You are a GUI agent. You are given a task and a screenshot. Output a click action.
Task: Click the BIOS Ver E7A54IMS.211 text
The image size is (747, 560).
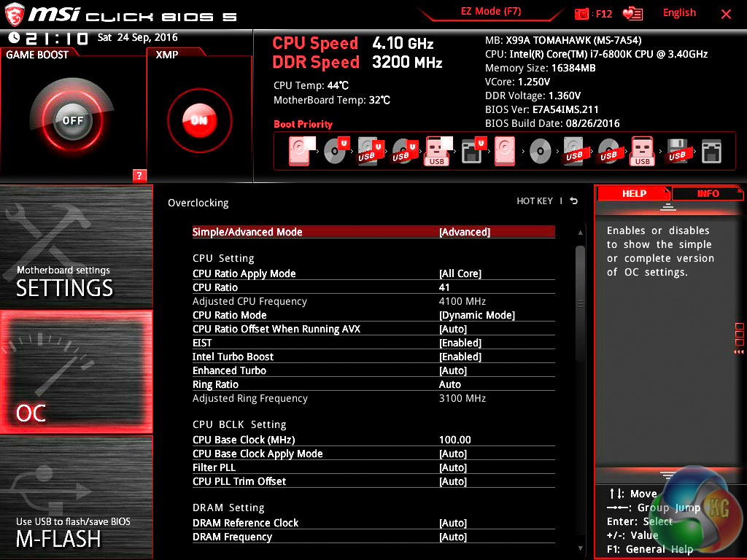[542, 109]
